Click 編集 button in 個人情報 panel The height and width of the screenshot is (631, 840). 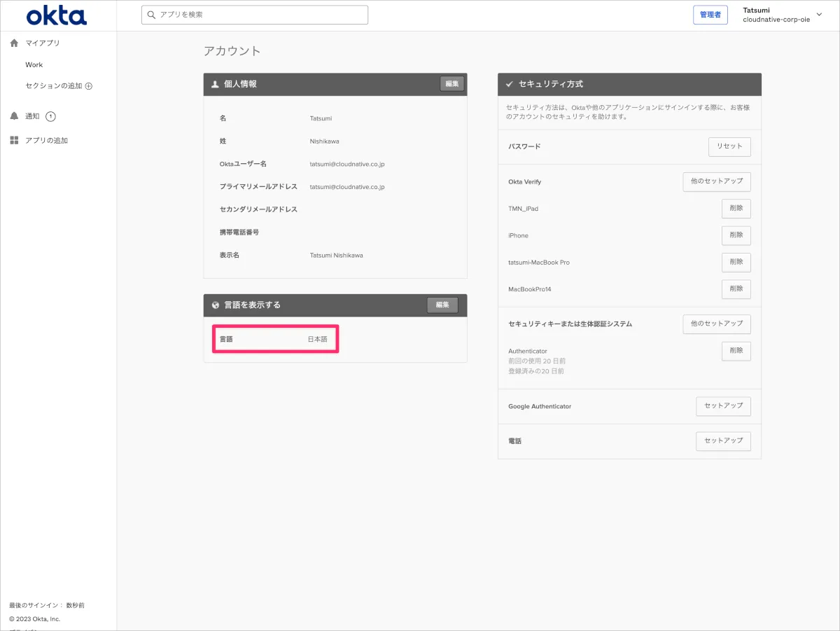pyautogui.click(x=451, y=84)
